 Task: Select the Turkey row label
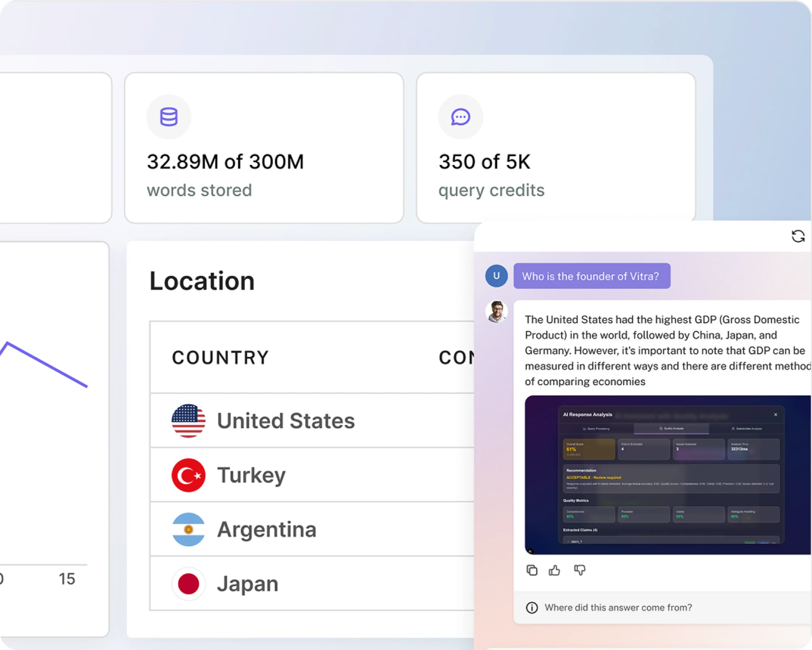point(251,475)
